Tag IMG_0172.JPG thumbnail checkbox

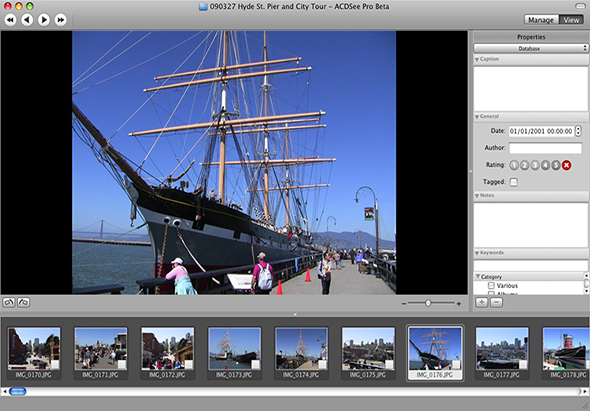[189, 364]
